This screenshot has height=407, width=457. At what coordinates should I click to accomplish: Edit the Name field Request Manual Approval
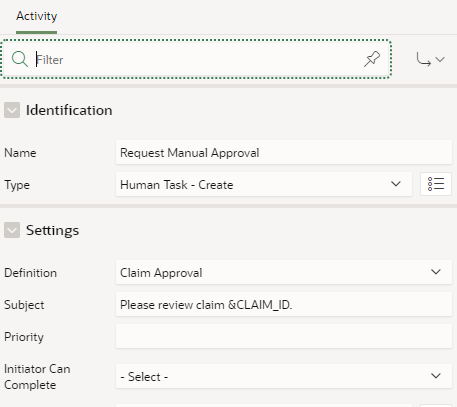(284, 152)
